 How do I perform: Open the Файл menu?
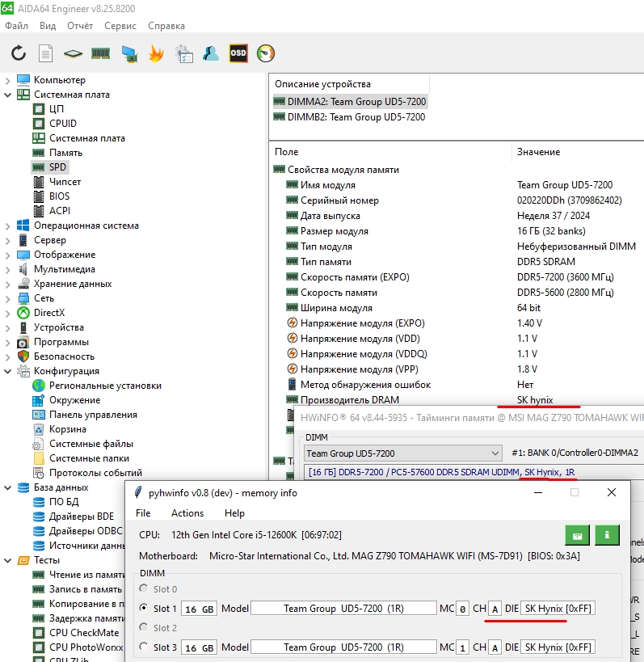pos(16,26)
